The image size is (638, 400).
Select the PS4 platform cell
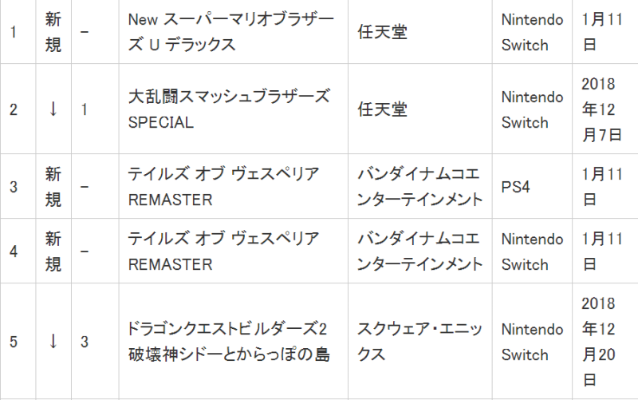517,186
